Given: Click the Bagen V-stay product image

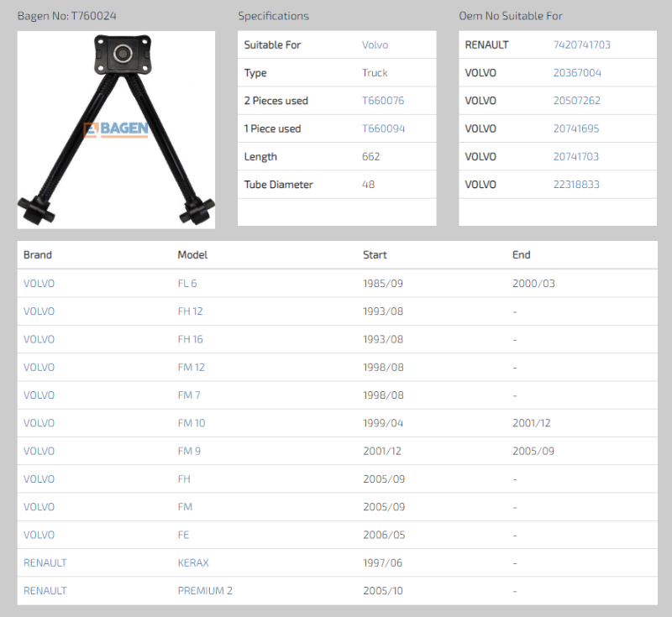Looking at the screenshot, I should pos(116,129).
